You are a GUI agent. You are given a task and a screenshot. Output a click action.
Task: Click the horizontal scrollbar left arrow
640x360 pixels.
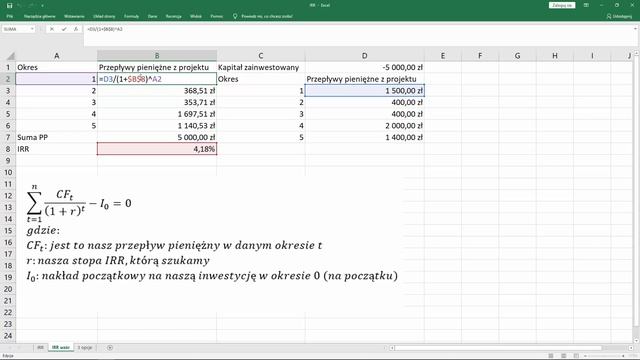(392, 348)
